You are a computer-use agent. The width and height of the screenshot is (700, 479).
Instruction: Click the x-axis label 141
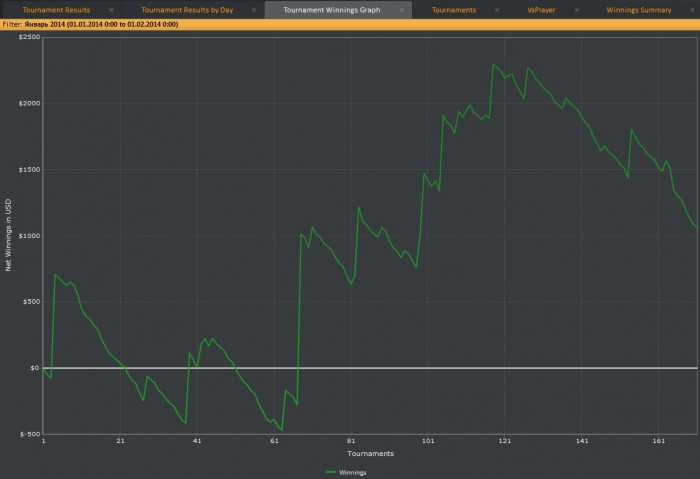(582, 441)
